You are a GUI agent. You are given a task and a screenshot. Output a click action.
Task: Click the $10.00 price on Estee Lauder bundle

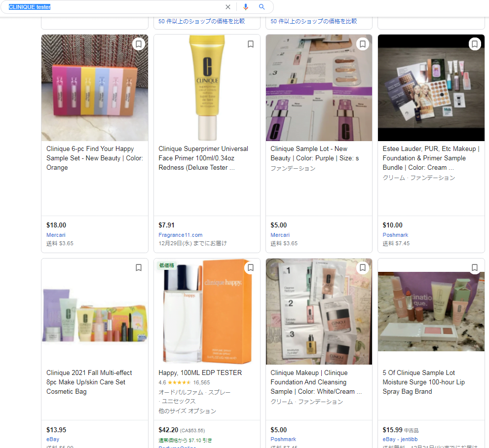392,225
